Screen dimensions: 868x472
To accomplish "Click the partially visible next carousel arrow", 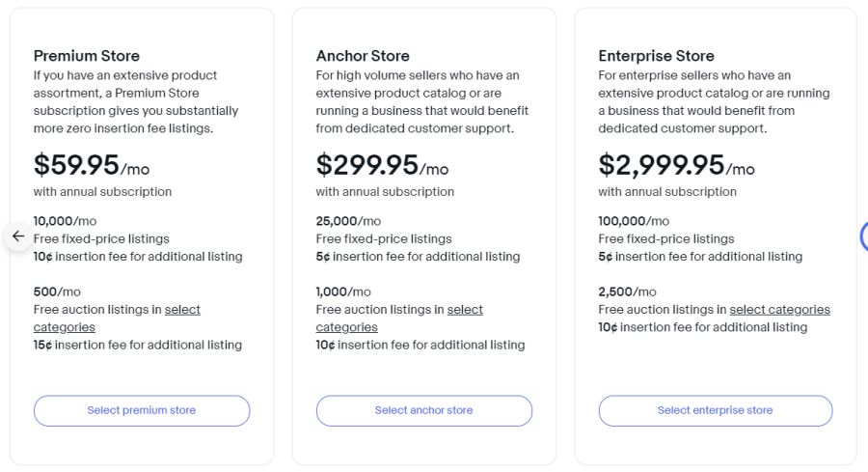I will pyautogui.click(x=864, y=236).
